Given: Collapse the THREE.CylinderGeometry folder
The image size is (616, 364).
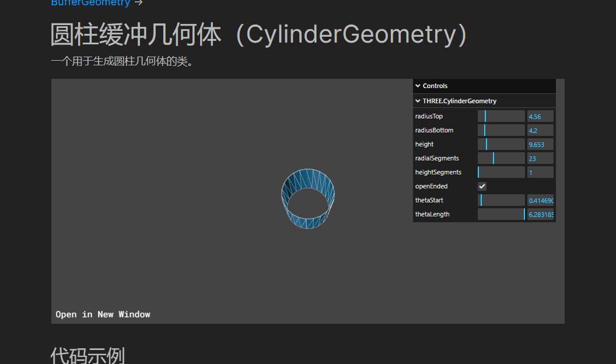Looking at the screenshot, I should (459, 101).
